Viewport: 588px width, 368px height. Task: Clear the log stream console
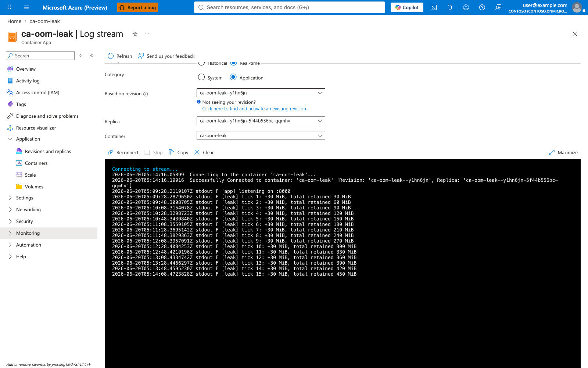[204, 152]
